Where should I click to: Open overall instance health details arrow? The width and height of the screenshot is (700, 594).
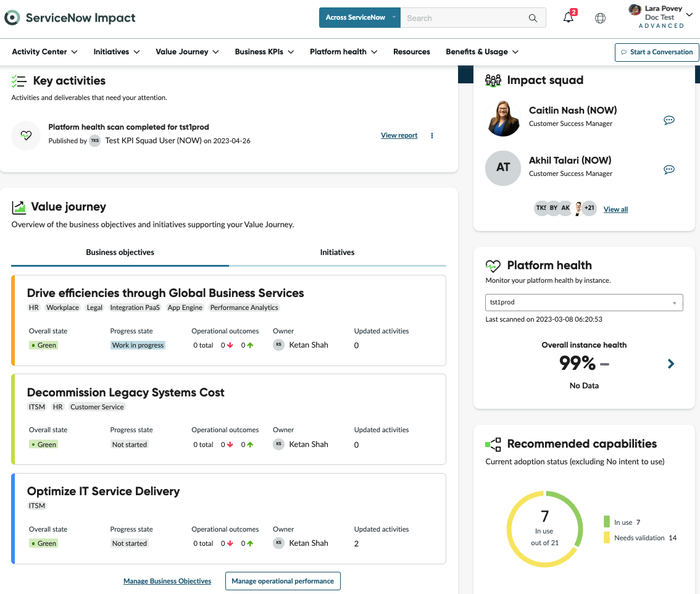pyautogui.click(x=670, y=364)
